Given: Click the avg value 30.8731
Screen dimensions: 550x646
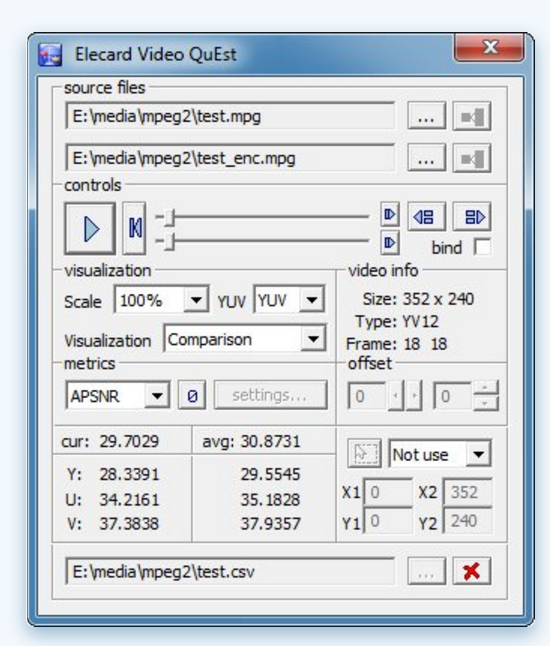Looking at the screenshot, I should [x=270, y=441].
